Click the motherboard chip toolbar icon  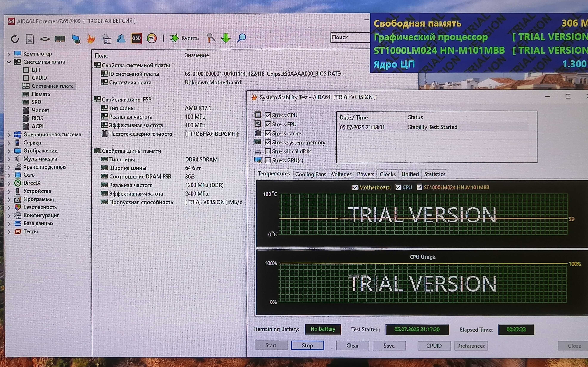45,39
